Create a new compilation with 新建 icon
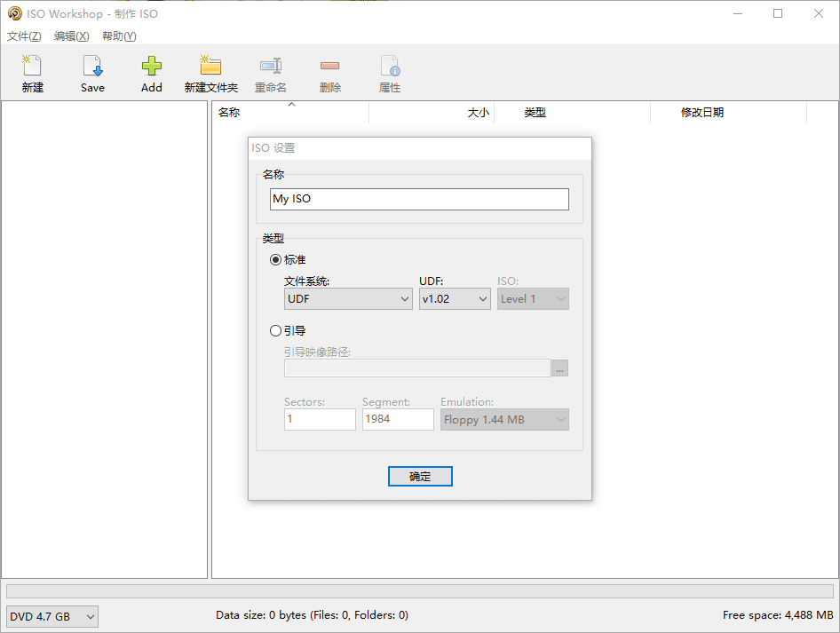840x633 pixels. [x=31, y=71]
